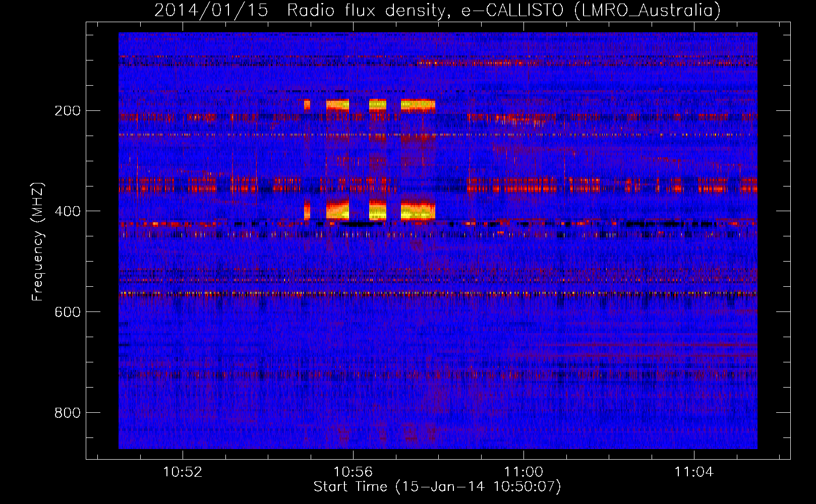Click the "Frequency (MHZ)" axis label

[x=38, y=242]
